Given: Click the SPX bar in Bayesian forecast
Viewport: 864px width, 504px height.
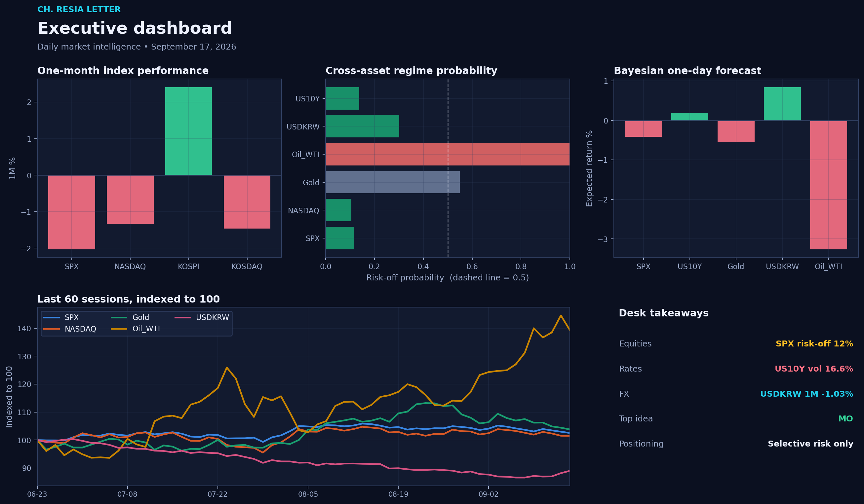Looking at the screenshot, I should point(643,129).
